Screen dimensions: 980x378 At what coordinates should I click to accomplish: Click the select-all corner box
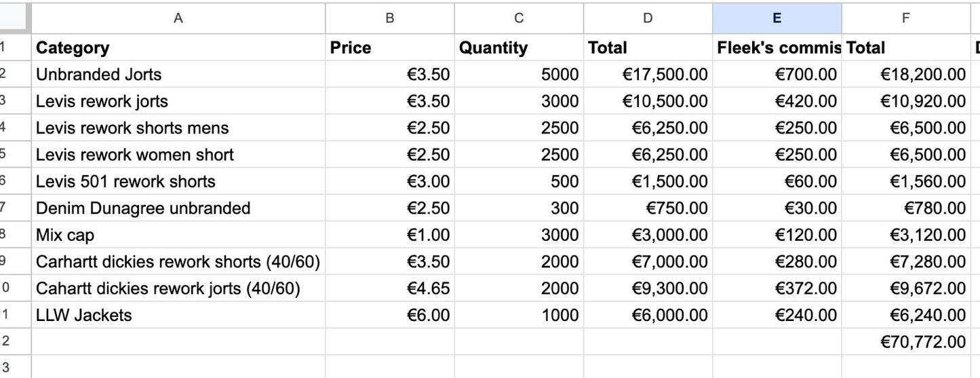coord(15,18)
